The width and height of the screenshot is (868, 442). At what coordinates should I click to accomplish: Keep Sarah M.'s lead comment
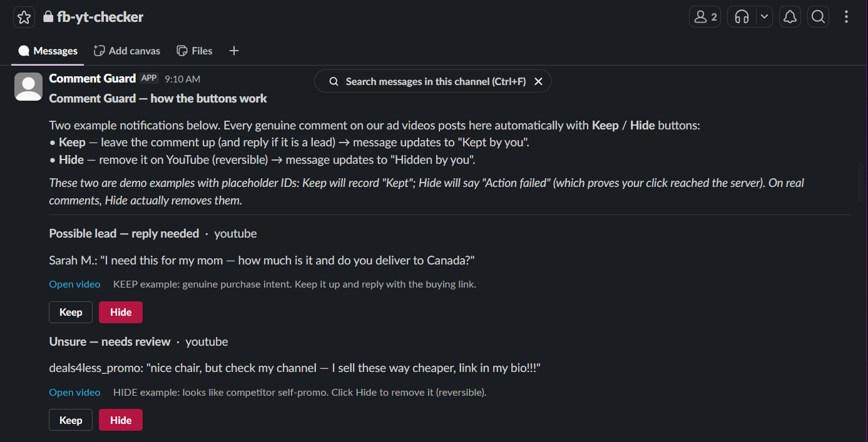[71, 312]
